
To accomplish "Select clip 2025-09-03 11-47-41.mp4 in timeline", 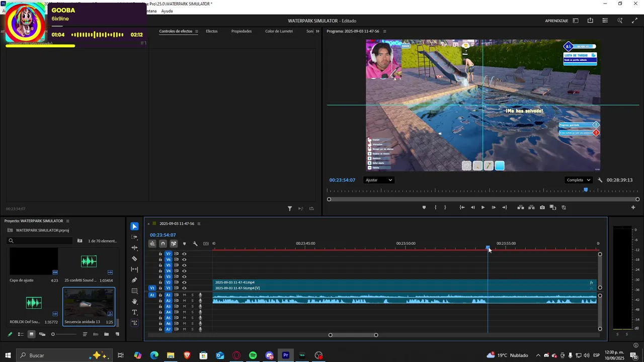I will tap(404, 283).
